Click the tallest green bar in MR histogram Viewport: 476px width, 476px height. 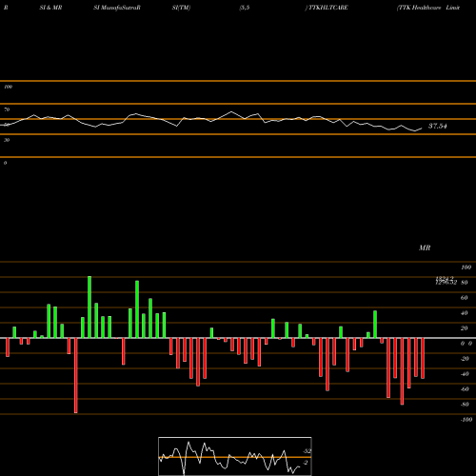pyautogui.click(x=89, y=307)
